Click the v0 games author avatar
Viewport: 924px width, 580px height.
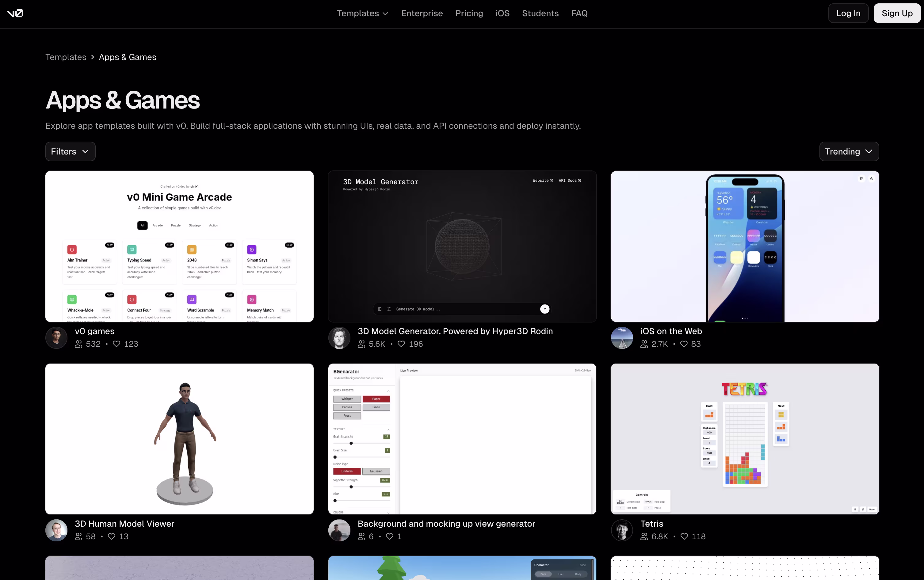pos(56,338)
